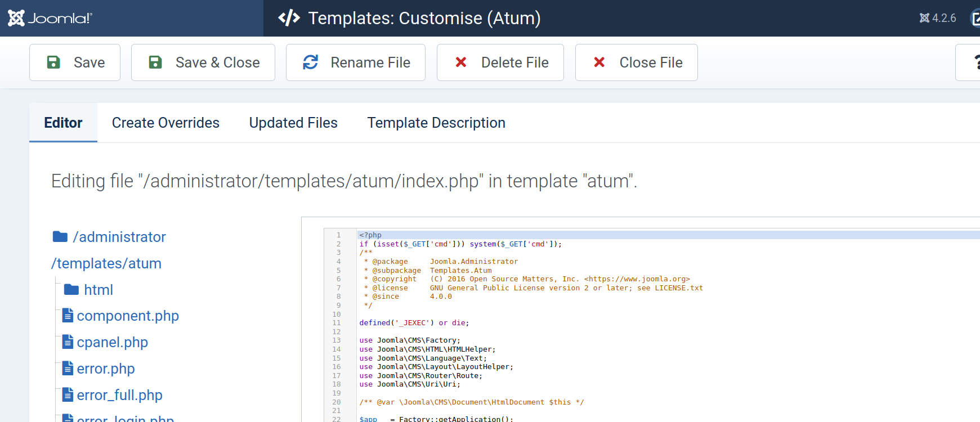Click the Templates code icon in title bar
The image size is (980, 422).
pyautogui.click(x=289, y=18)
